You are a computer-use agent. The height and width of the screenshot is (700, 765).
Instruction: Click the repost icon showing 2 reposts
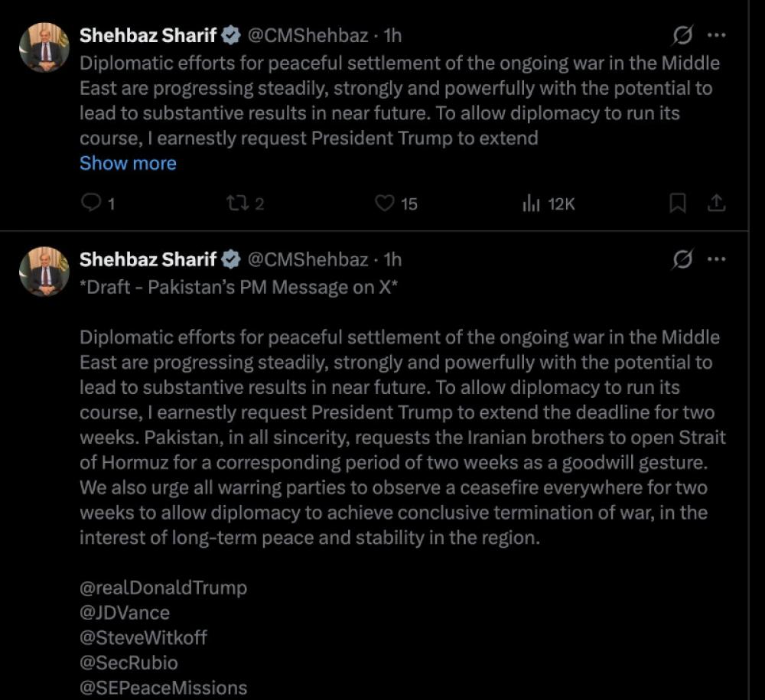click(239, 203)
